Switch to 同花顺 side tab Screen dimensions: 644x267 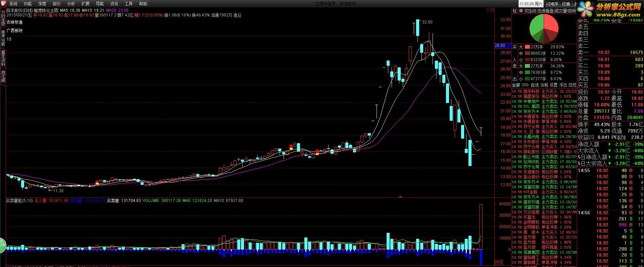coord(3,77)
